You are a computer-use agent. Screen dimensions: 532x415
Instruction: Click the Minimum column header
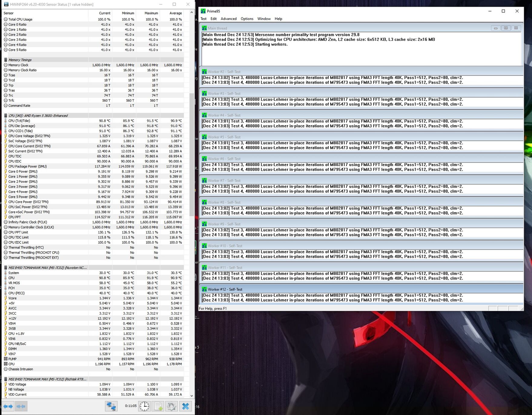click(x=124, y=13)
